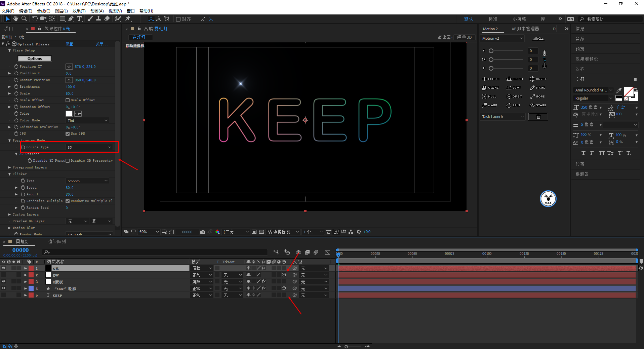The width and height of the screenshot is (644, 349).
Task: Click the EXCITE tool in Motion 2
Action: (491, 79)
